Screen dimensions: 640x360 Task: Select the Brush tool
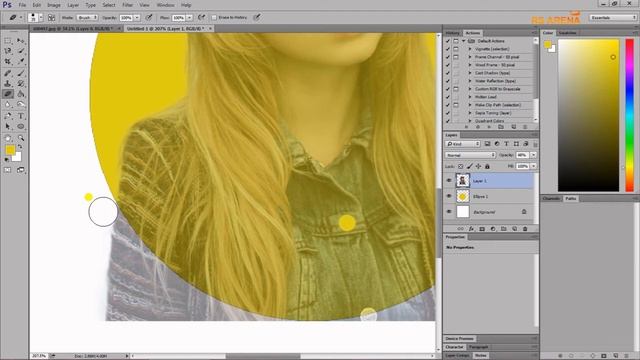pyautogui.click(x=21, y=73)
